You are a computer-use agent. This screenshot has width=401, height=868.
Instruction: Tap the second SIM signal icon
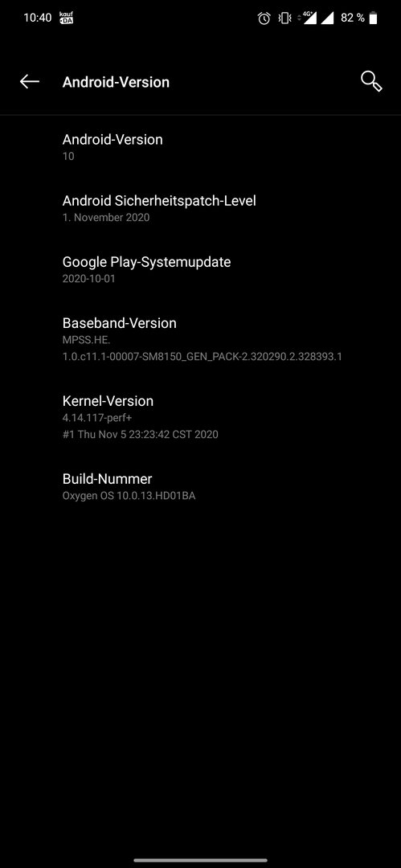click(x=327, y=18)
